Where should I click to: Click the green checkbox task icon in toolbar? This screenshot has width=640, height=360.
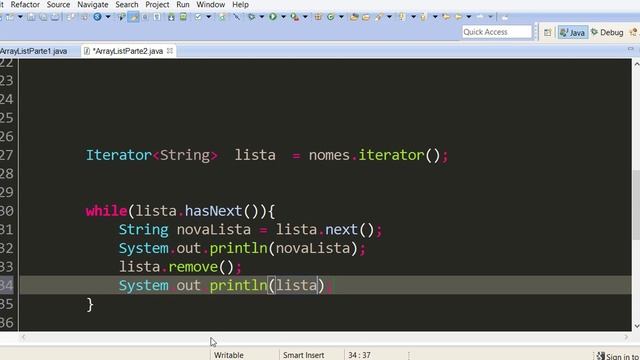coord(198,17)
